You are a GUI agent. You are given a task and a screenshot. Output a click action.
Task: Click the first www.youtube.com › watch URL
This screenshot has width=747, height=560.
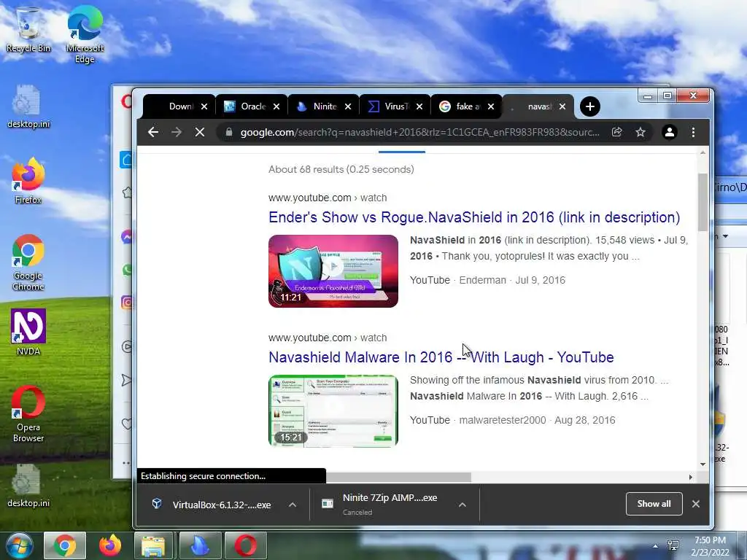point(328,198)
